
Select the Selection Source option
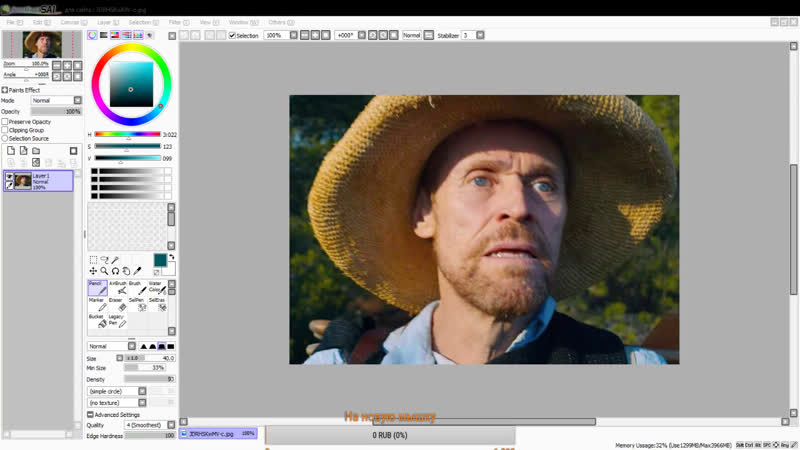5,138
